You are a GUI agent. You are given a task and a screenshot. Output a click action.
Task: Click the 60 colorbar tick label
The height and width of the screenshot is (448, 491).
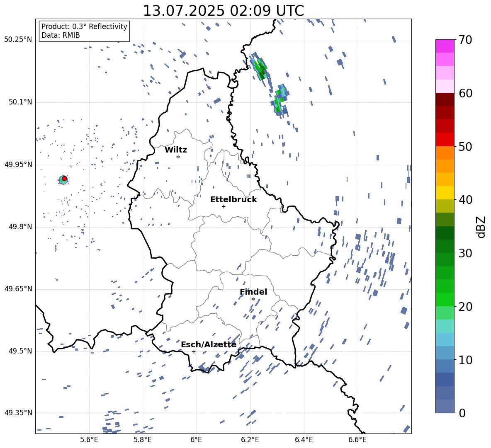(x=465, y=93)
